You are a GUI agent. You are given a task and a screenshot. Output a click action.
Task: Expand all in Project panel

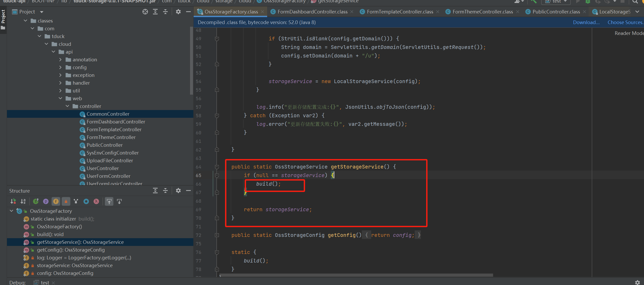155,12
